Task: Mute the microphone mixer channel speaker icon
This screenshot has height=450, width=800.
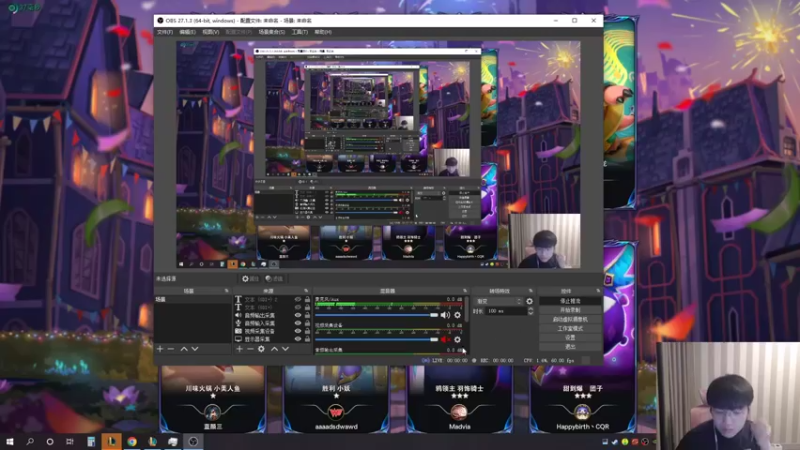Action: (x=445, y=315)
